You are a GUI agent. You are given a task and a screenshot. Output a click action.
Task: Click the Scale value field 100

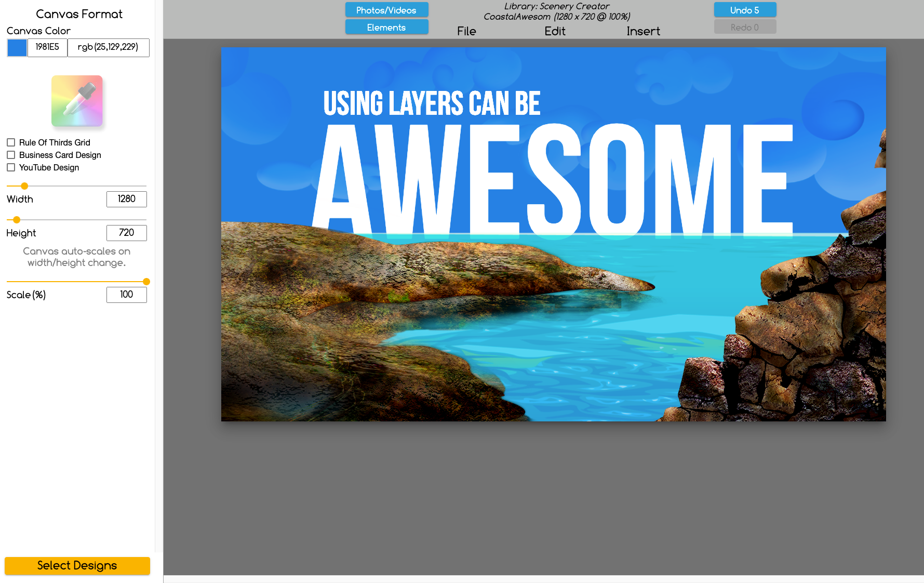(127, 295)
